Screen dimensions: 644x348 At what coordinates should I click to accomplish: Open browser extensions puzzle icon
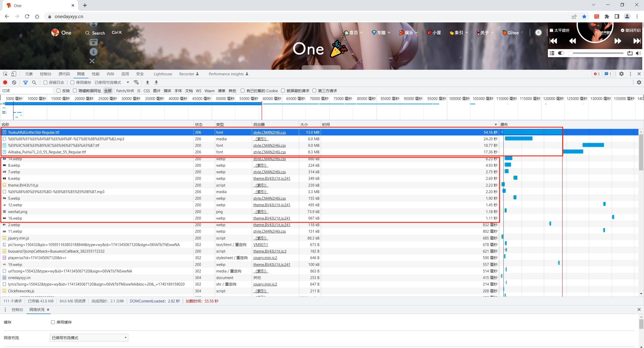coord(607,16)
